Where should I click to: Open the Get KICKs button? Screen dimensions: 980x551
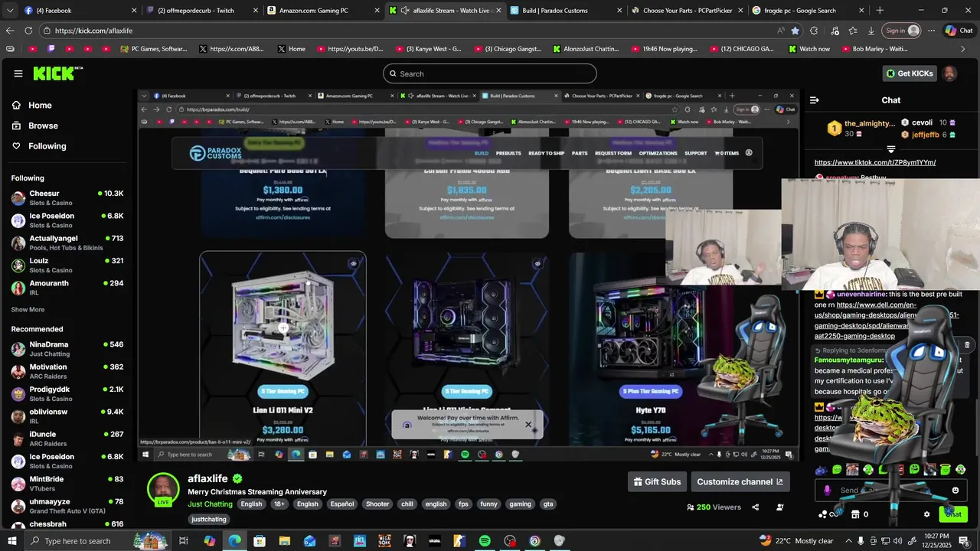(910, 73)
